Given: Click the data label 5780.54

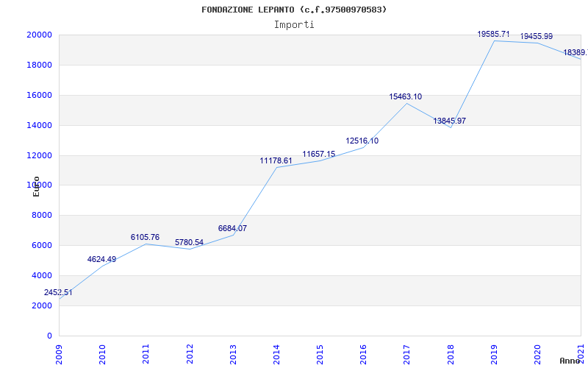Looking at the screenshot, I should coord(189,243).
